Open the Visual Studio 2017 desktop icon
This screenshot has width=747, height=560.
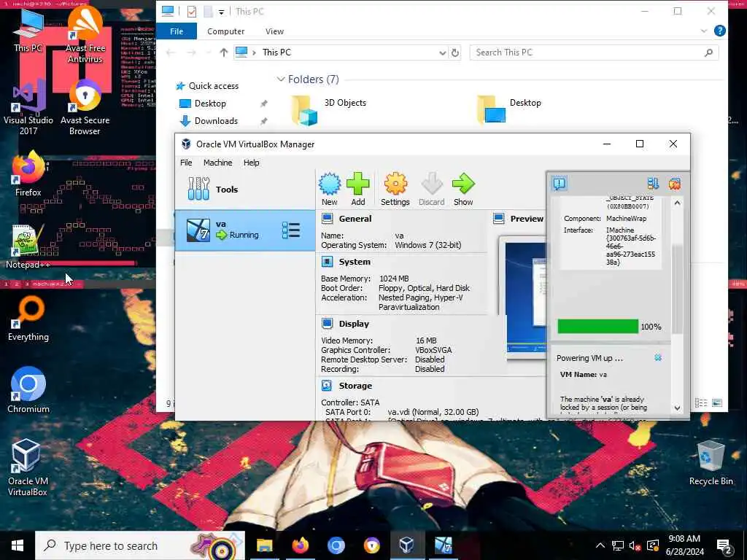coord(28,108)
